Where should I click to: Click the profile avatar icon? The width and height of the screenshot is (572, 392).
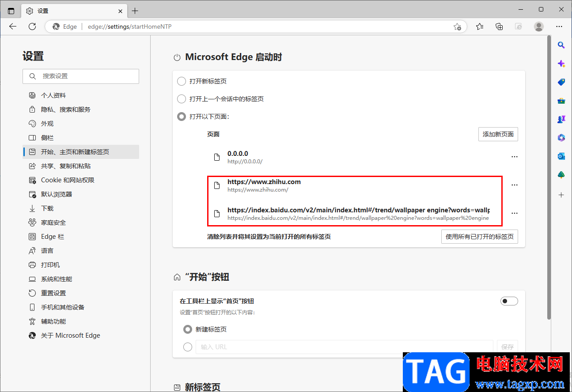[539, 26]
